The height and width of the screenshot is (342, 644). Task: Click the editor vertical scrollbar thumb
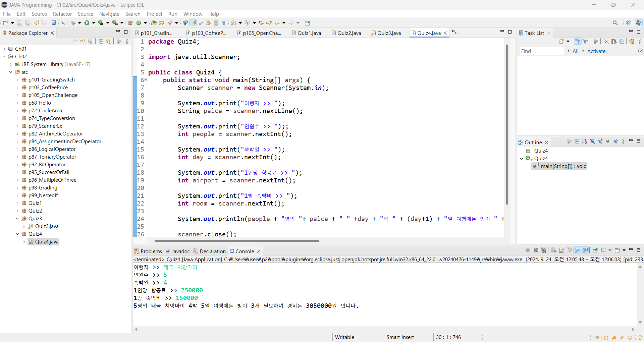[x=507, y=124]
